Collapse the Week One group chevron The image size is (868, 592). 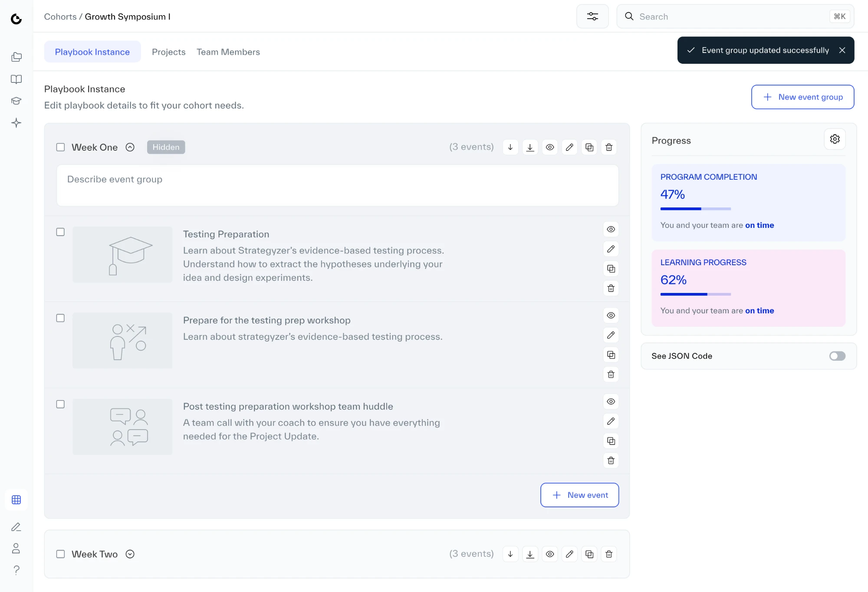point(130,147)
